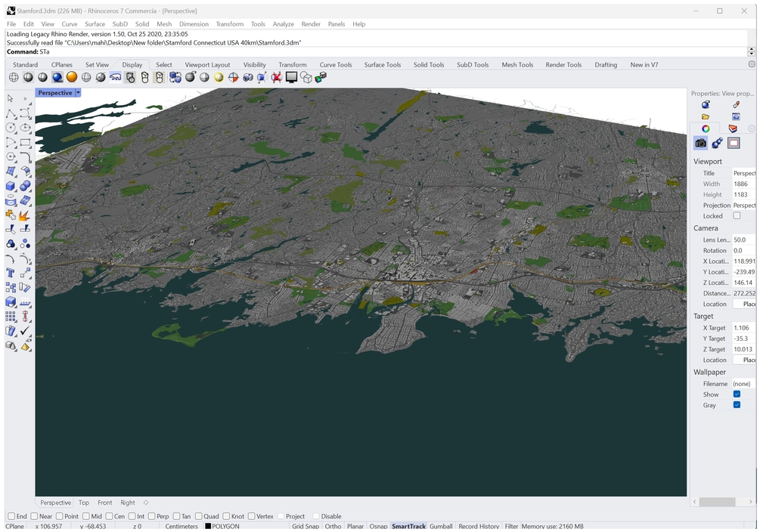Select the Wireframe display mode icon
The height and width of the screenshot is (532, 760).
(14, 77)
